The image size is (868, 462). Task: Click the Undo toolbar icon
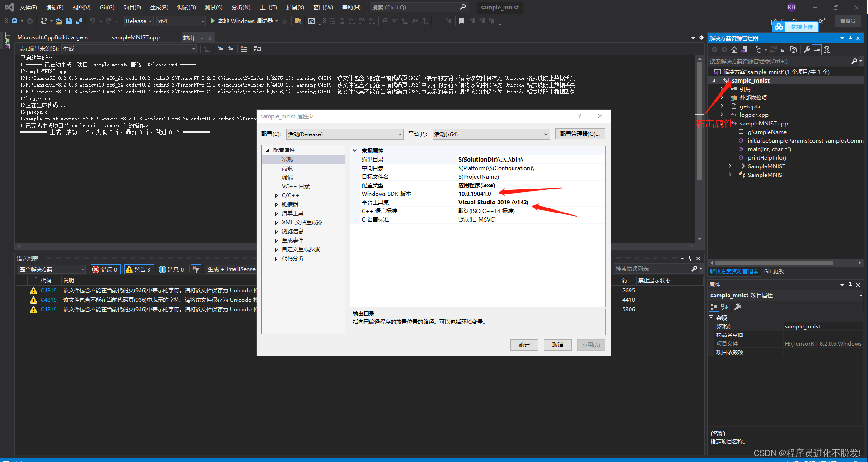point(93,21)
